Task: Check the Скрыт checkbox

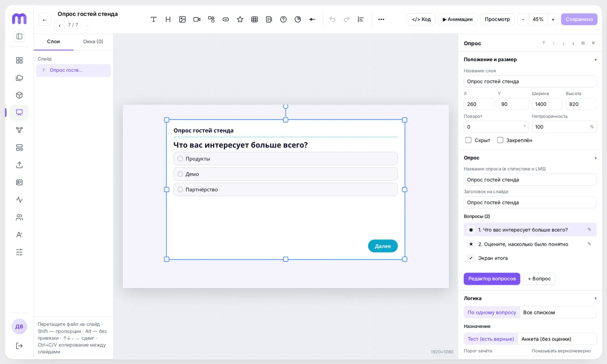Action: (468, 140)
